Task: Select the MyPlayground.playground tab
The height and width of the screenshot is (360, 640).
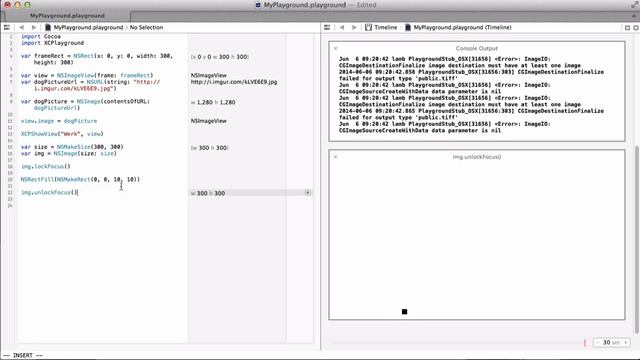Action: 67,16
